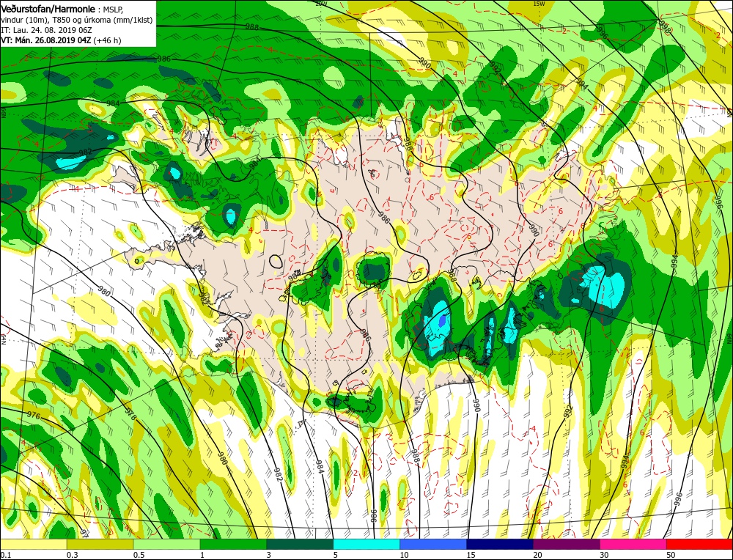
Task: Pick the navy 15–20 mm legend swatch
Action: pos(500,544)
